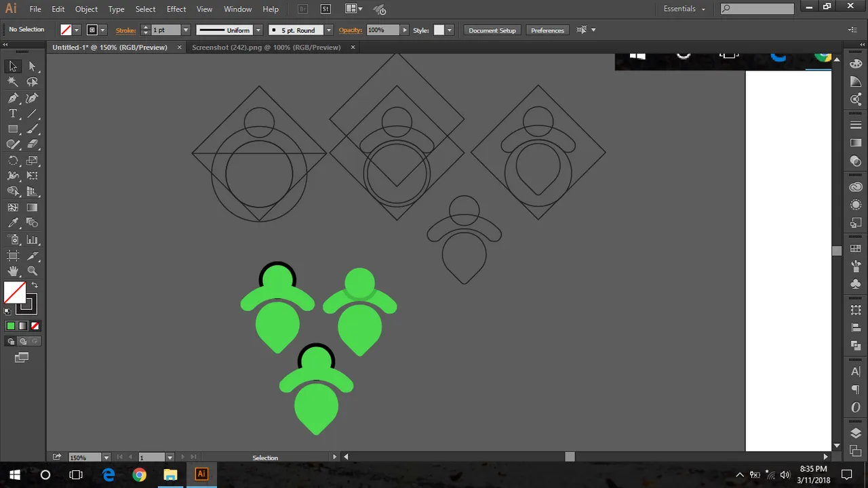Select the Artboard tool
Viewport: 868px width, 488px height.
pos(13,256)
